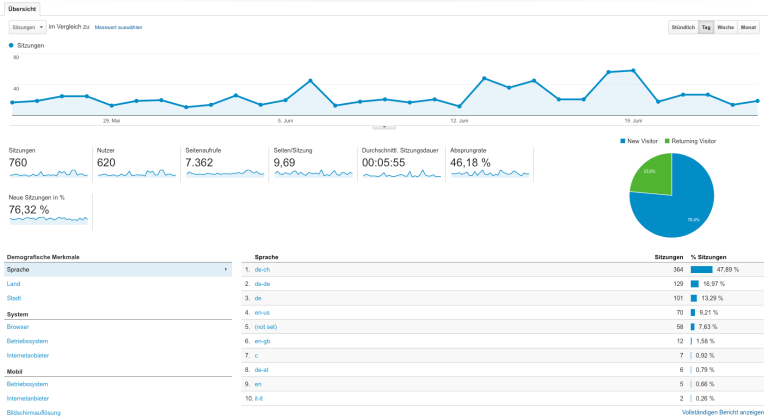Switch the chart to Stündlich view

point(682,27)
